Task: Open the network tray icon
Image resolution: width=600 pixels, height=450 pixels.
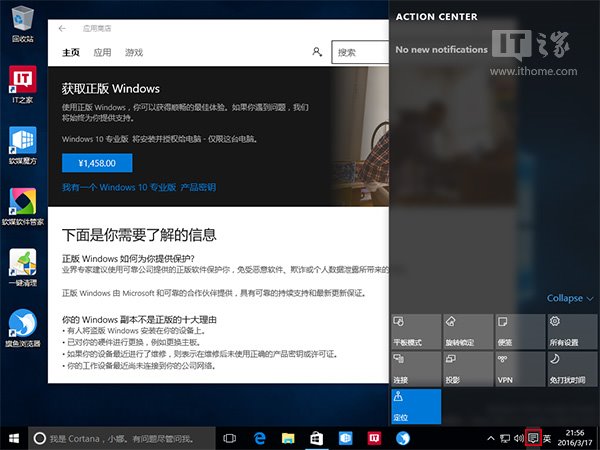Action: coord(505,438)
